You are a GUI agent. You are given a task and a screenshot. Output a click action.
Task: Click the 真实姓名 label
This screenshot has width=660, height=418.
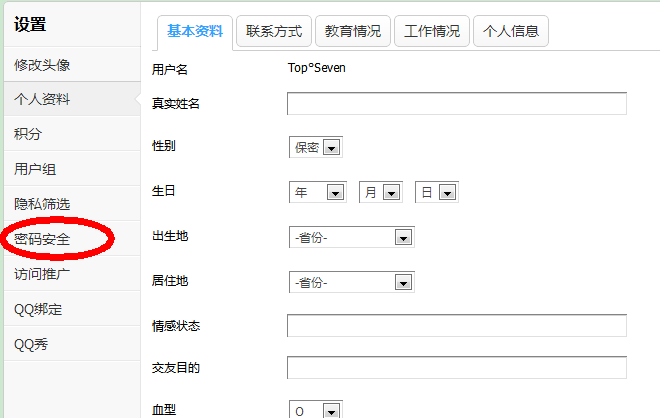[176, 104]
